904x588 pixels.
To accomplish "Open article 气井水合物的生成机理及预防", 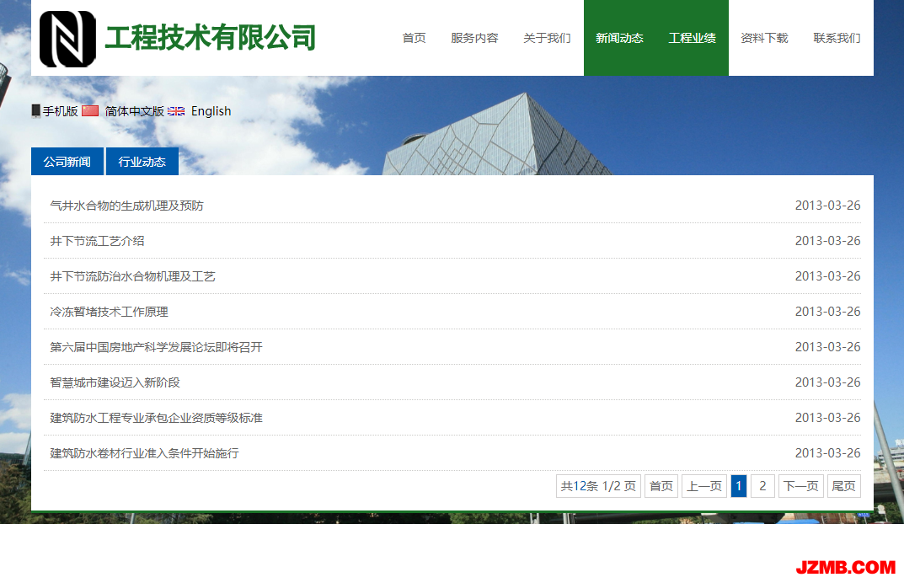I will click(127, 206).
